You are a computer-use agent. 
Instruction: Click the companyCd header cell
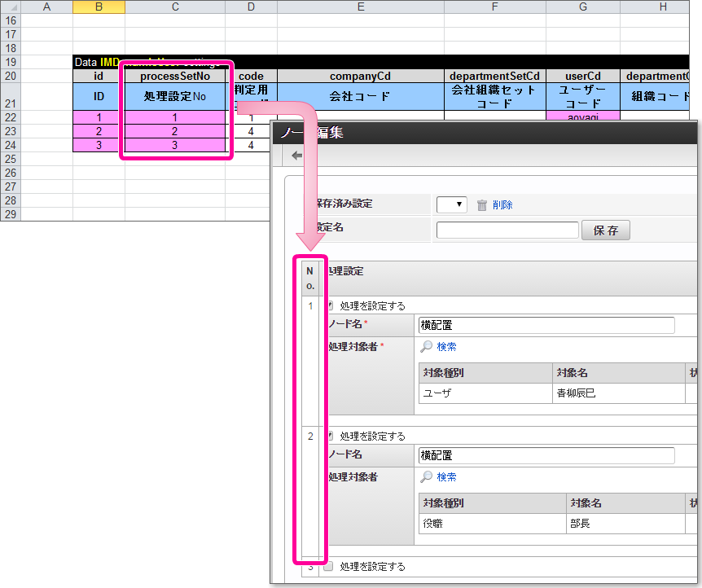point(360,77)
